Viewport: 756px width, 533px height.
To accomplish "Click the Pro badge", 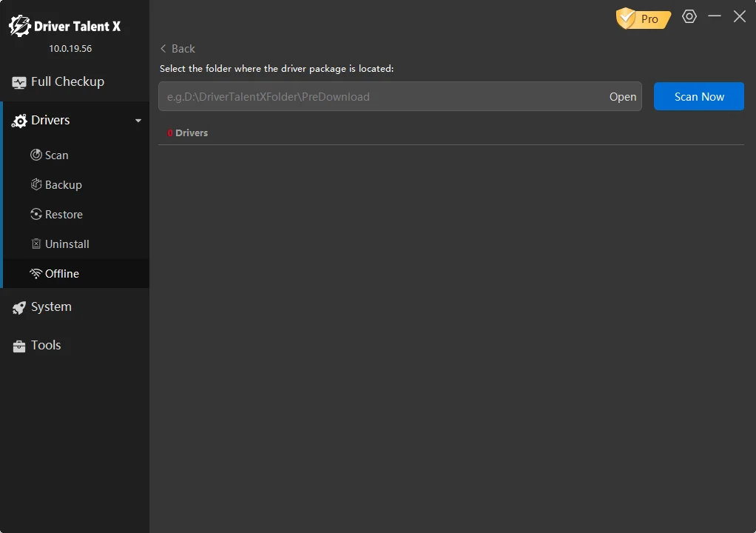I will (x=644, y=19).
